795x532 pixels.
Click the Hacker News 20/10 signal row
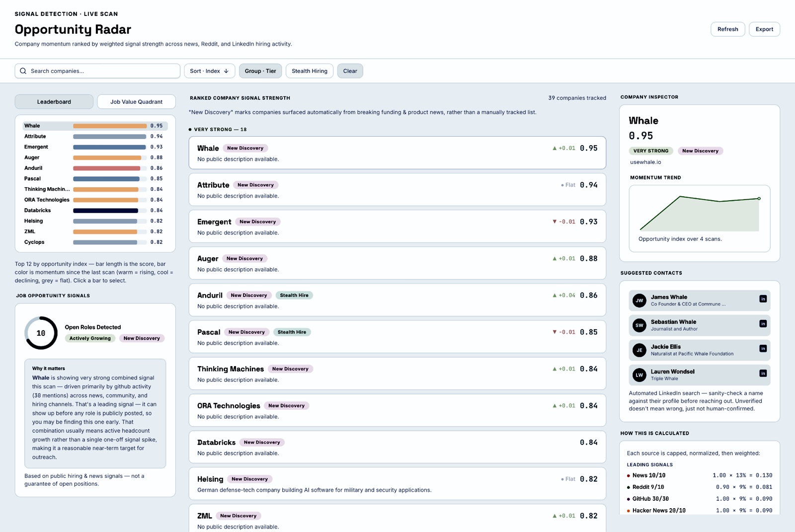pos(700,511)
